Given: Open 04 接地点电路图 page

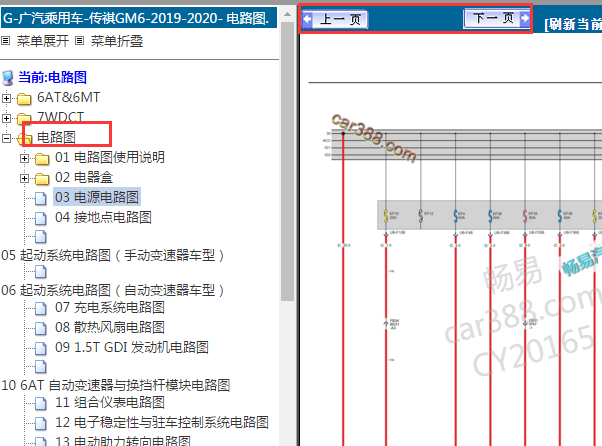Looking at the screenshot, I should click(x=103, y=217).
